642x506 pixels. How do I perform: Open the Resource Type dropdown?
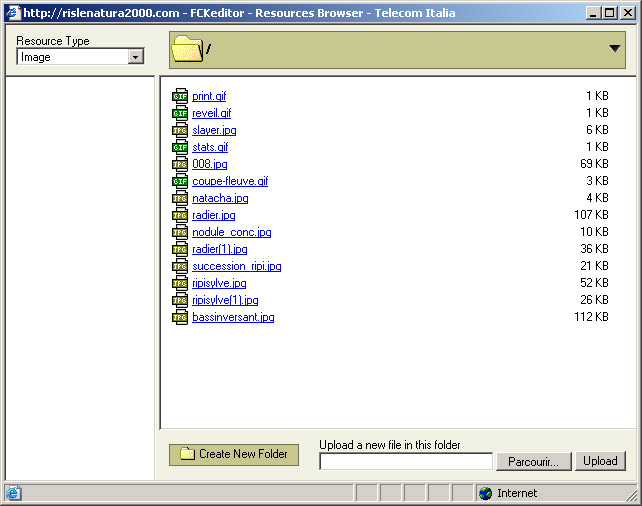coord(136,58)
